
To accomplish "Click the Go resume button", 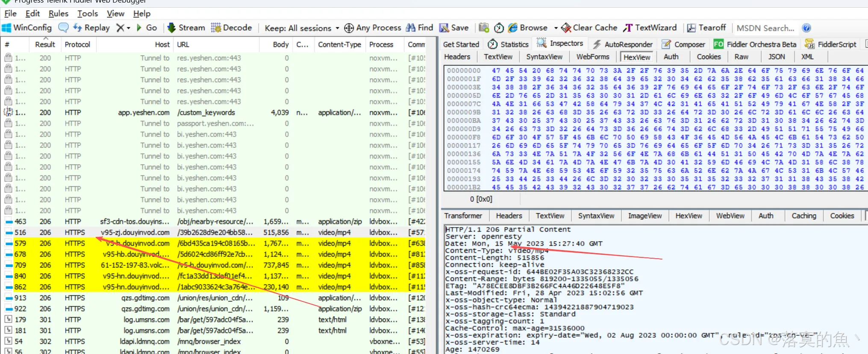I will pyautogui.click(x=147, y=28).
